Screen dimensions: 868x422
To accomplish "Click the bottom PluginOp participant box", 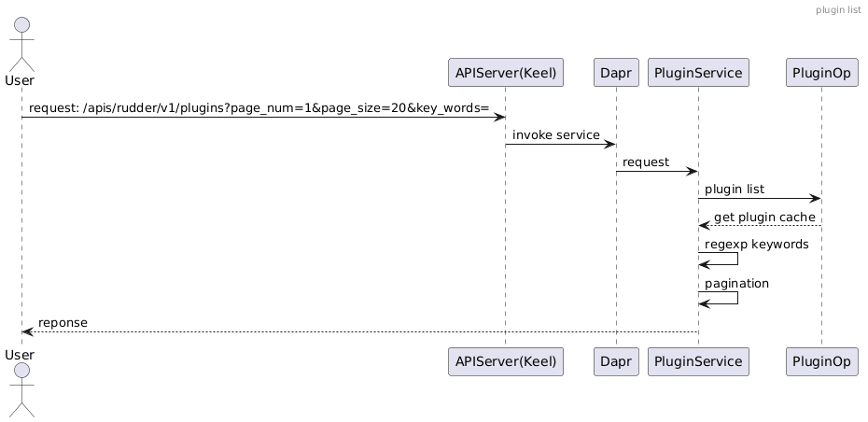I will (821, 362).
